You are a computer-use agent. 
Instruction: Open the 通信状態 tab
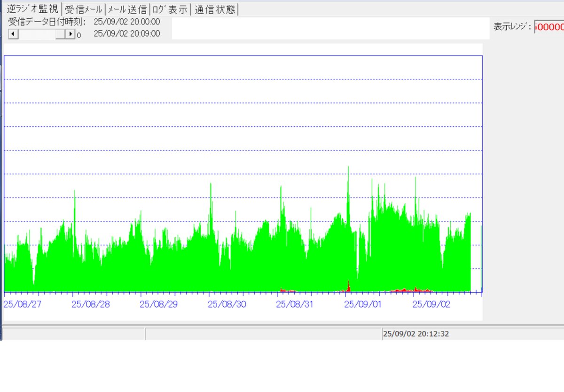coord(215,9)
